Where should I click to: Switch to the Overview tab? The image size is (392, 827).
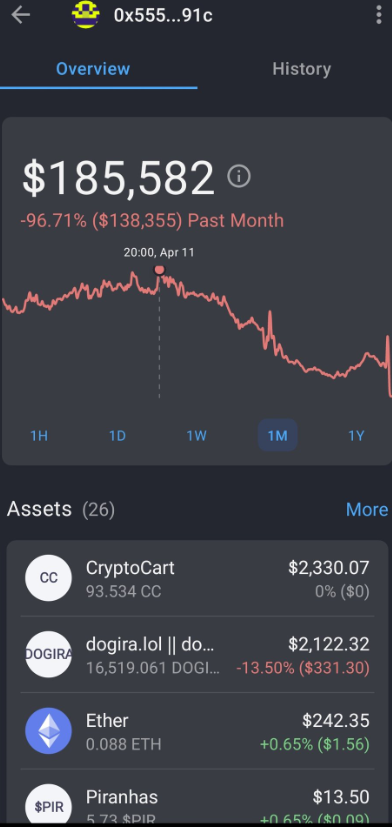93,69
